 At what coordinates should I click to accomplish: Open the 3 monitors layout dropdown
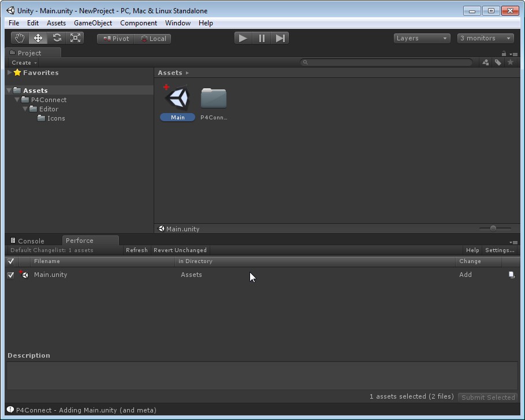[x=485, y=38]
